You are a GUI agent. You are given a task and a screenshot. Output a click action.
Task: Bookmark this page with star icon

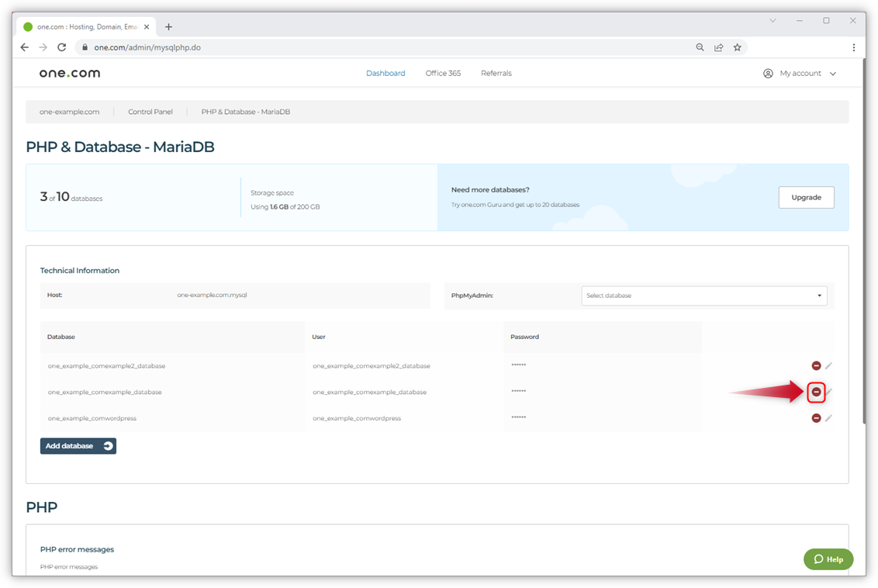click(737, 47)
